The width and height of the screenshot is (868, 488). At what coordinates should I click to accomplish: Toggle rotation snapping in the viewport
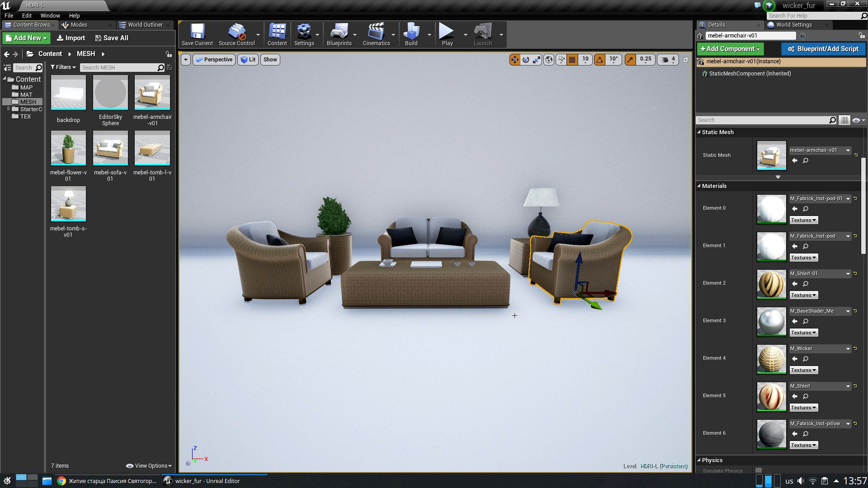[x=599, y=60]
